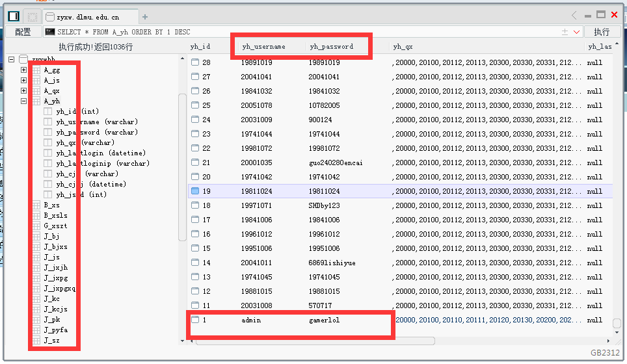This screenshot has height=364, width=627.
Task: Collapse the root database tree node
Action: coord(12,60)
